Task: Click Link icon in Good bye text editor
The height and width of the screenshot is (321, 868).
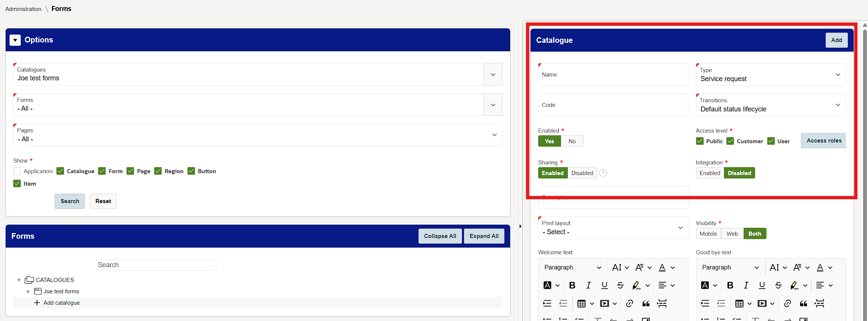Action: point(787,303)
